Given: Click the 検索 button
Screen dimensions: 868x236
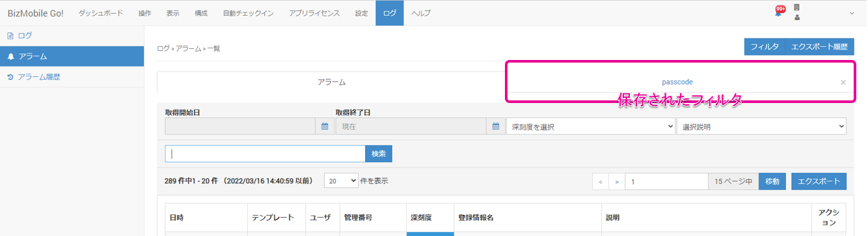Looking at the screenshot, I should tap(379, 154).
